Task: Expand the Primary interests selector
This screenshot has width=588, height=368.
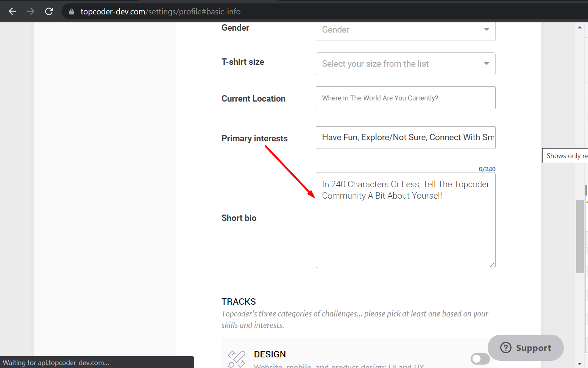Action: click(406, 137)
